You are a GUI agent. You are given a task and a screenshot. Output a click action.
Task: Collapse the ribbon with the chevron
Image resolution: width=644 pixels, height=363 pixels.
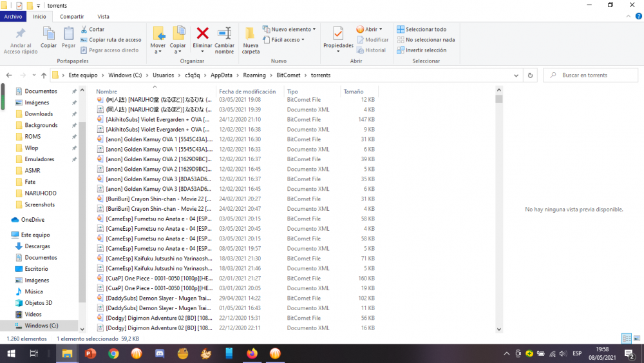click(x=629, y=17)
